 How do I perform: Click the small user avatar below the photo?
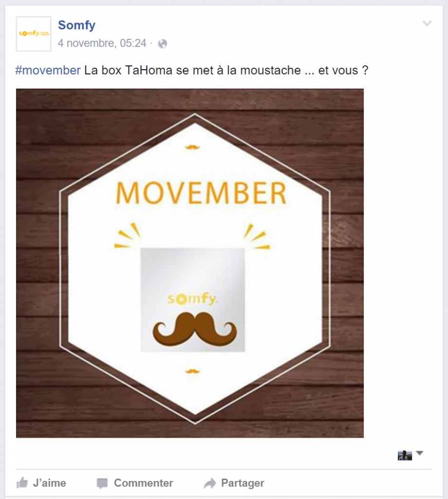(x=405, y=455)
